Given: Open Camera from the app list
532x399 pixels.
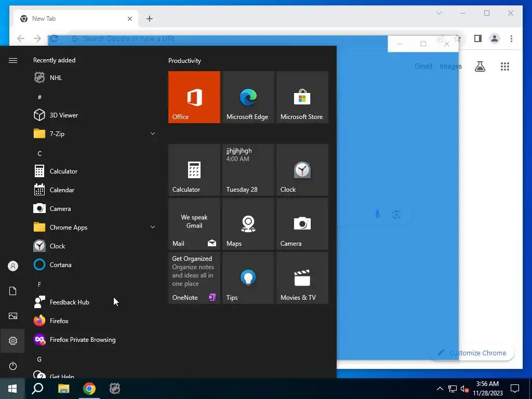Looking at the screenshot, I should 95,209.
